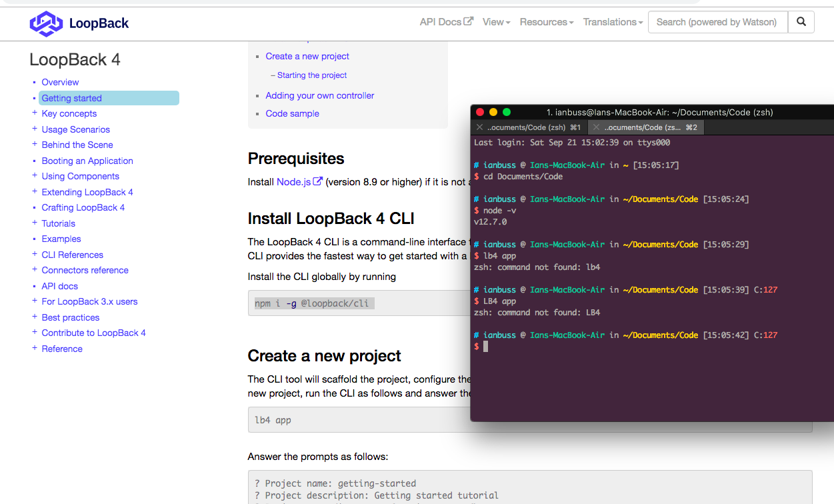Click the Watson search input field
This screenshot has width=834, height=504.
click(718, 22)
